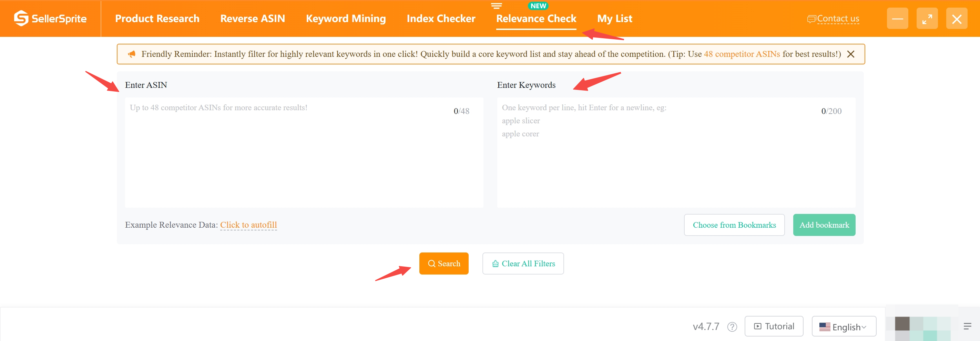Focus the Enter ASIN text area

click(x=304, y=153)
